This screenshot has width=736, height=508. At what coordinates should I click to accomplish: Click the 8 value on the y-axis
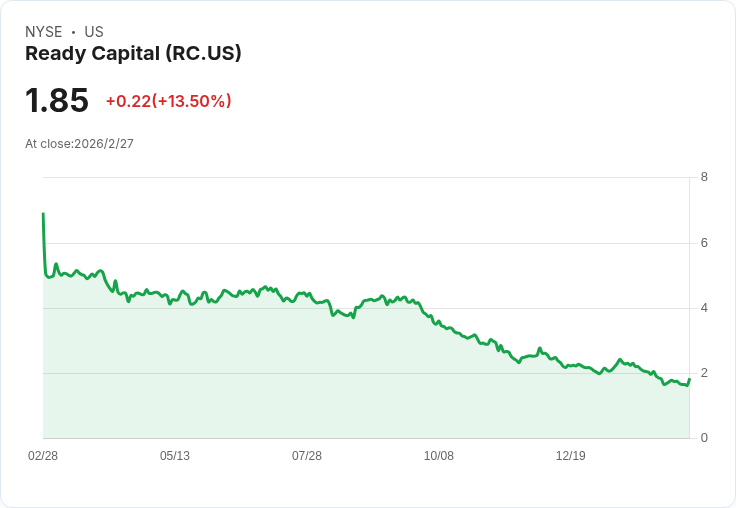(704, 178)
